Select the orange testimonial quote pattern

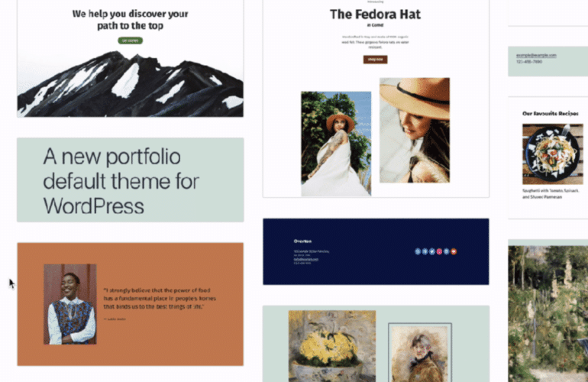click(130, 304)
